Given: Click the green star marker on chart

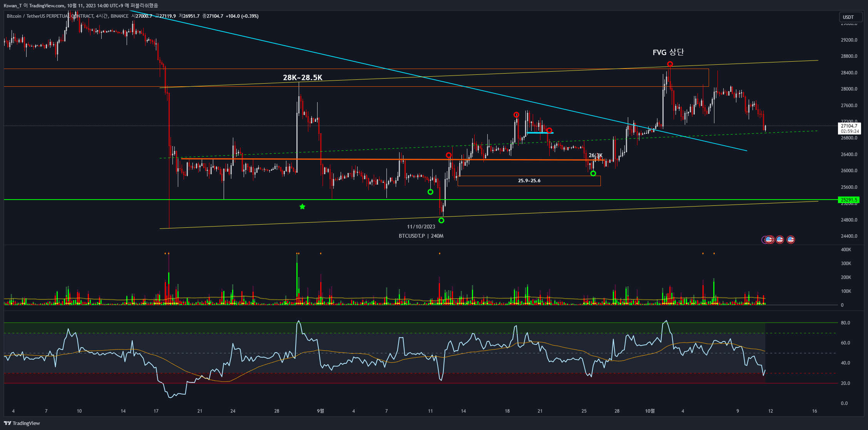Looking at the screenshot, I should 303,207.
